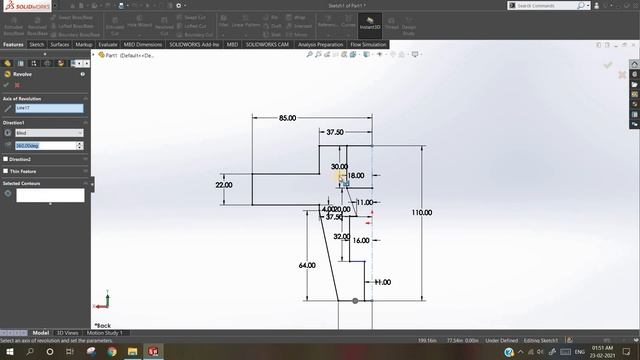Click Axis of Revolution Line17 field
Image resolution: width=640 pixels, height=360 pixels.
pyautogui.click(x=49, y=108)
